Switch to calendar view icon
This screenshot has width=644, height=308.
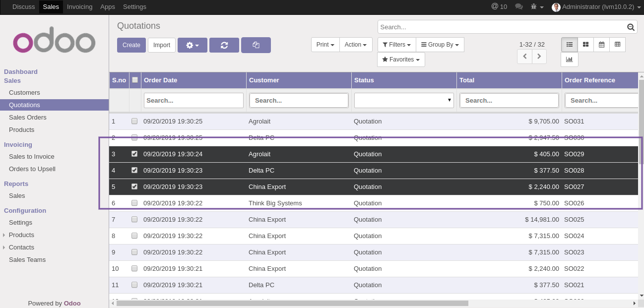click(x=601, y=45)
